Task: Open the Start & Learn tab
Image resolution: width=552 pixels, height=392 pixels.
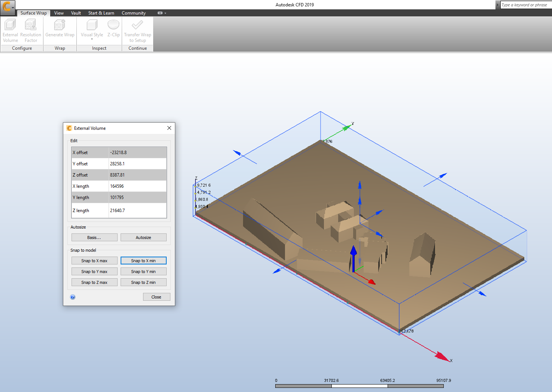Action: pyautogui.click(x=101, y=13)
